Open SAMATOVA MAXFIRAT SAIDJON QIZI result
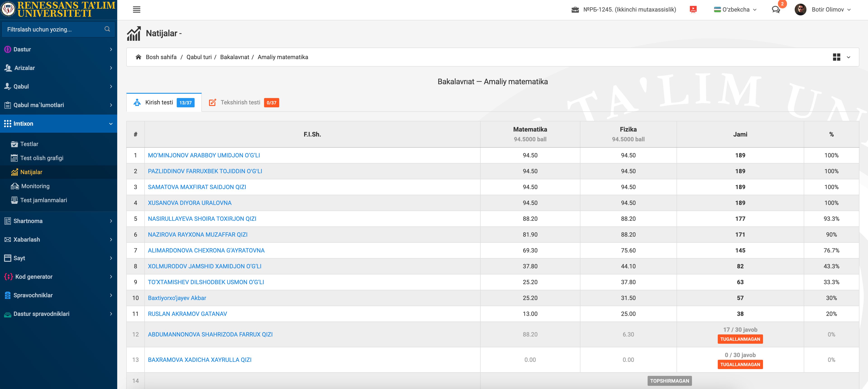Viewport: 868px width, 389px height. [197, 187]
